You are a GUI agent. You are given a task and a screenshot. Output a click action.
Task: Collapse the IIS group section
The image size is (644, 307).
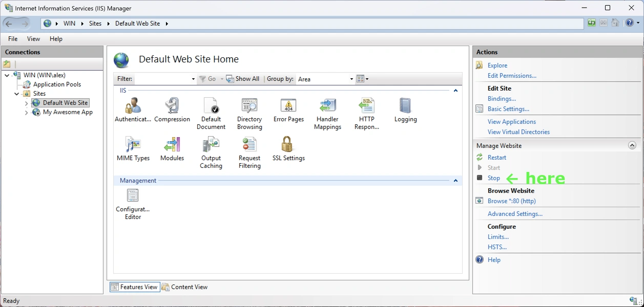tap(455, 91)
